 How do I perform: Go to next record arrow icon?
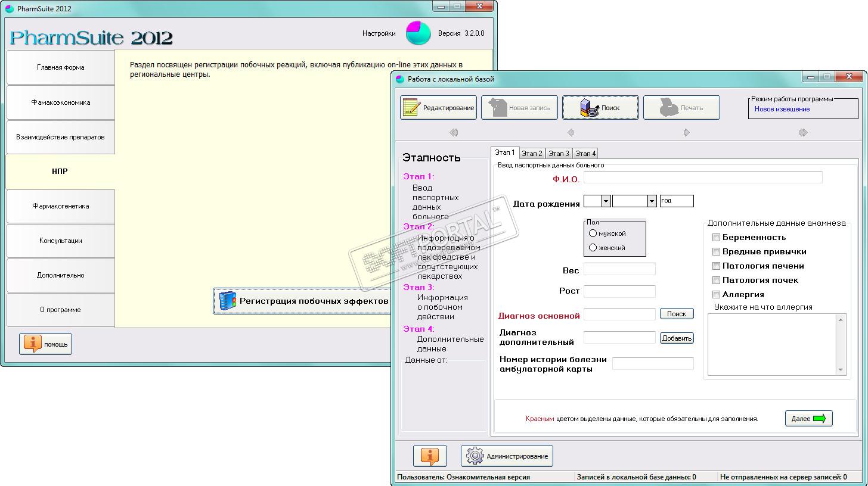pos(686,133)
